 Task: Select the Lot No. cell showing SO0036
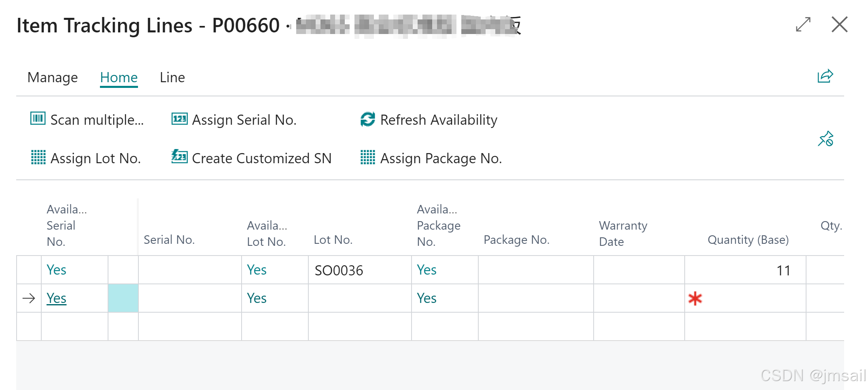pos(339,271)
